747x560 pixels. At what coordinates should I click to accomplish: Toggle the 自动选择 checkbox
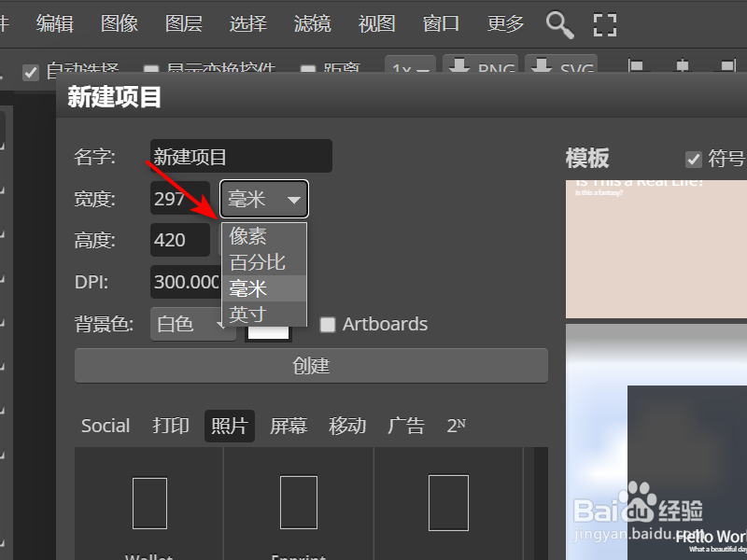(x=31, y=73)
